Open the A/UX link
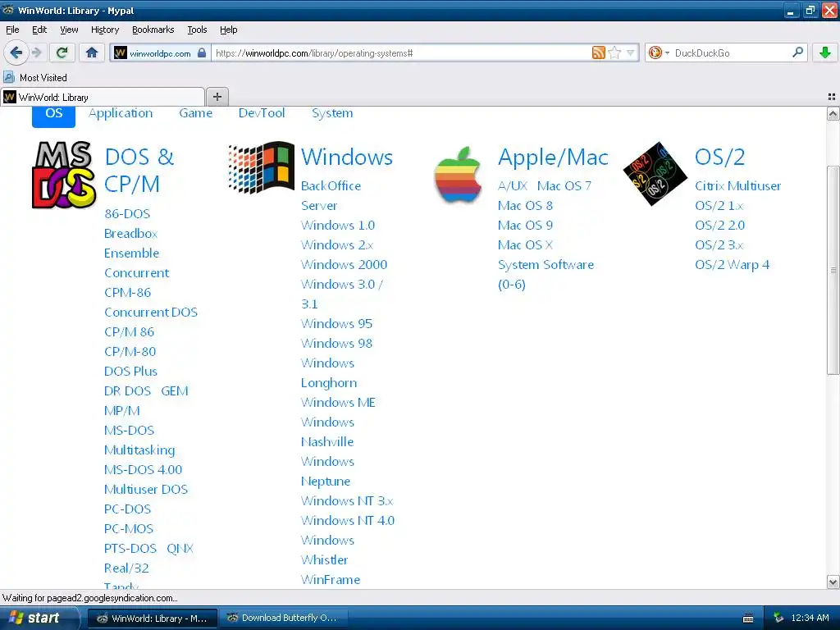This screenshot has width=840, height=630. pos(512,186)
